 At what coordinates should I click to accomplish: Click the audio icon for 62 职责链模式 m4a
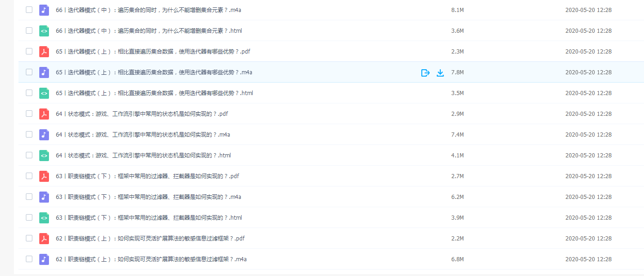tap(44, 259)
